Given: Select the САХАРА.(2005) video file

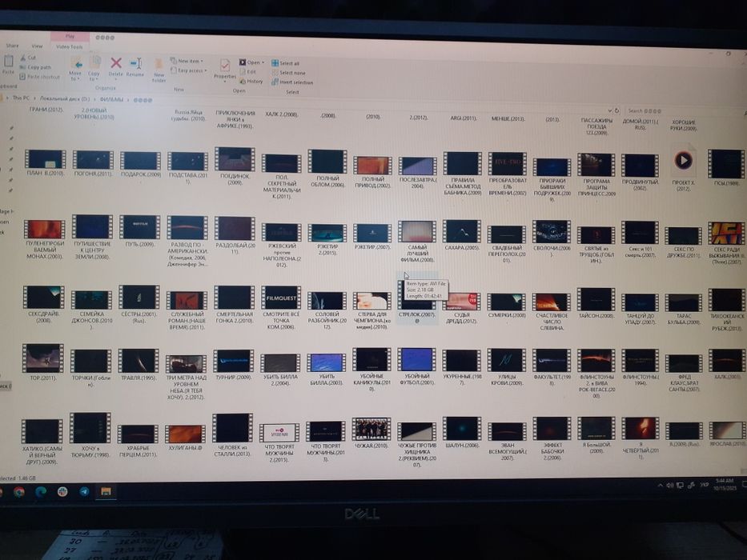Looking at the screenshot, I should coord(462,234).
